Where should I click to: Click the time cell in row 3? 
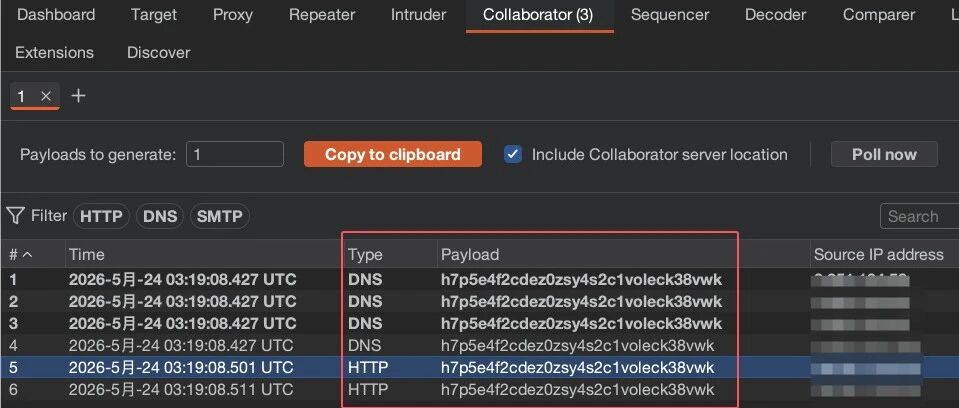pyautogui.click(x=182, y=323)
